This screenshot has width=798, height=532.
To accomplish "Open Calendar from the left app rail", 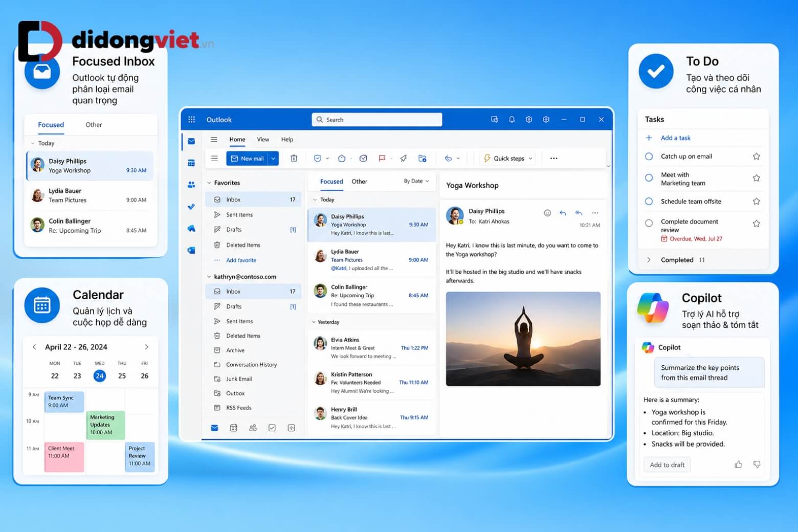I will point(191,163).
